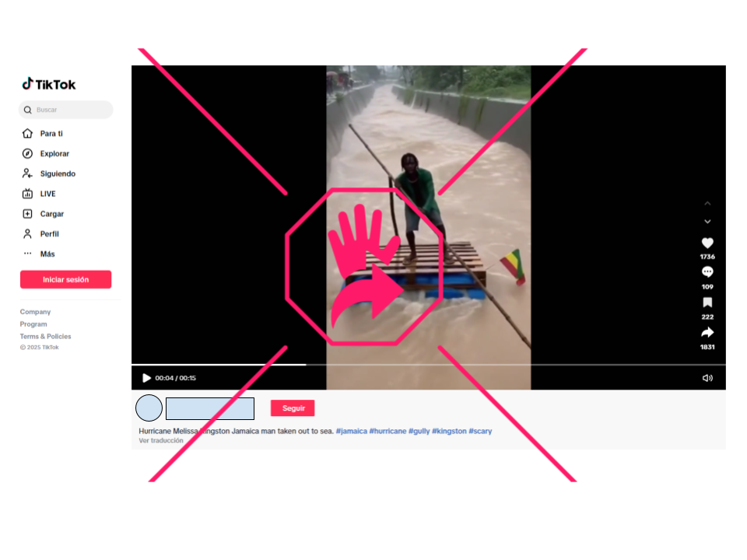747x560 pixels.
Task: Open the Para ti feed
Action: 51,134
